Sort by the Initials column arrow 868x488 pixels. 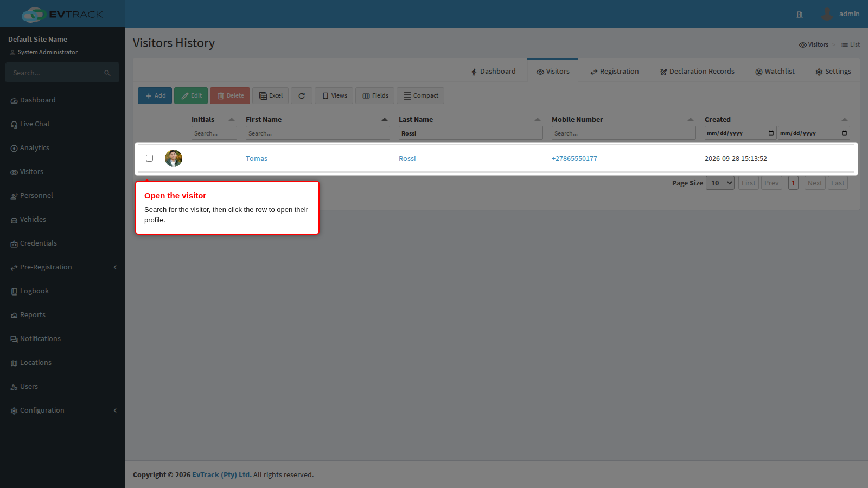pos(232,119)
